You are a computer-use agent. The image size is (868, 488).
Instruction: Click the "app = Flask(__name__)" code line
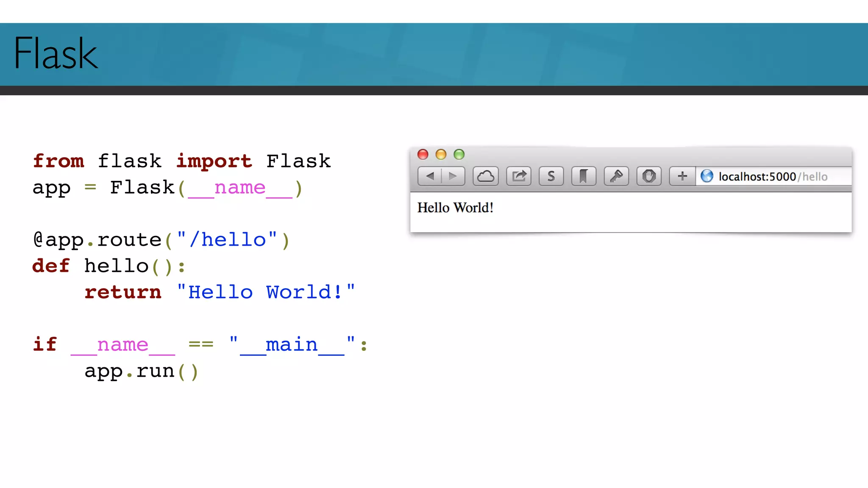point(168,188)
